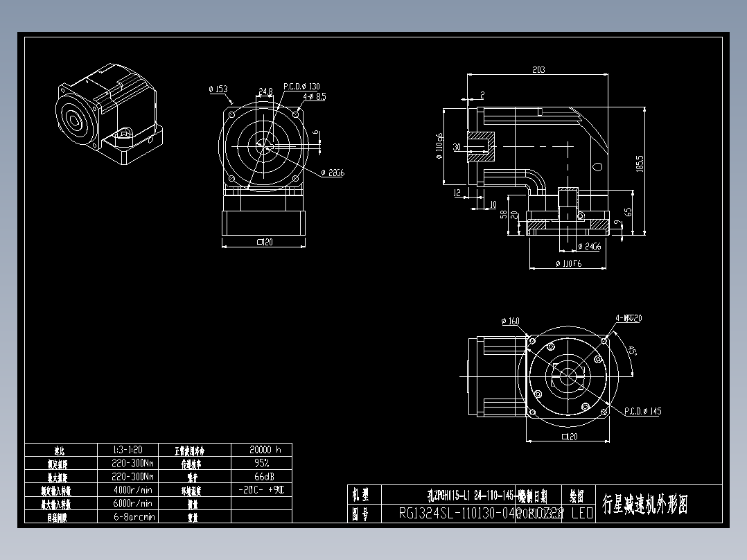
Task: Click the Ø110F6 bore dimension
Action: tap(570, 263)
